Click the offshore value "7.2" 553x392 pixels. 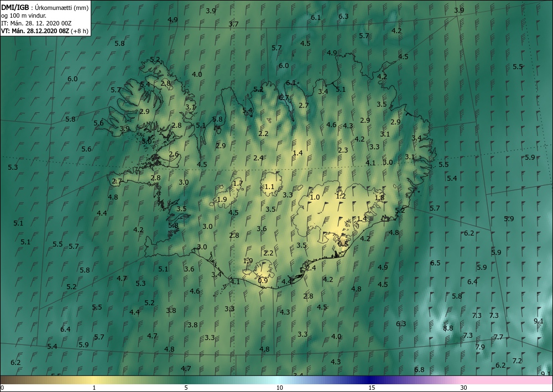tap(517, 361)
